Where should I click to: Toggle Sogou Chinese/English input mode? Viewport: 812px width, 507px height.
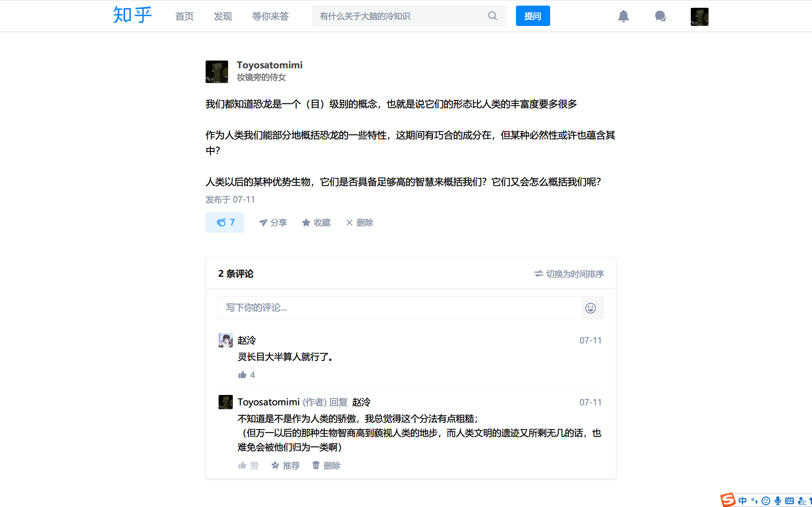[x=743, y=501]
